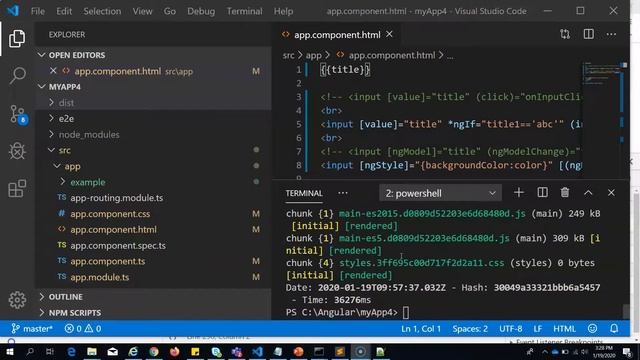This screenshot has width=640, height=360.
Task: Switch branch via master* status item
Action: coord(32,329)
